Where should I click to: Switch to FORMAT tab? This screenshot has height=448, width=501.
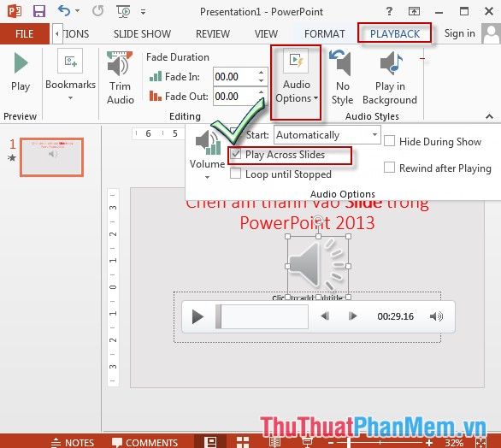(324, 33)
